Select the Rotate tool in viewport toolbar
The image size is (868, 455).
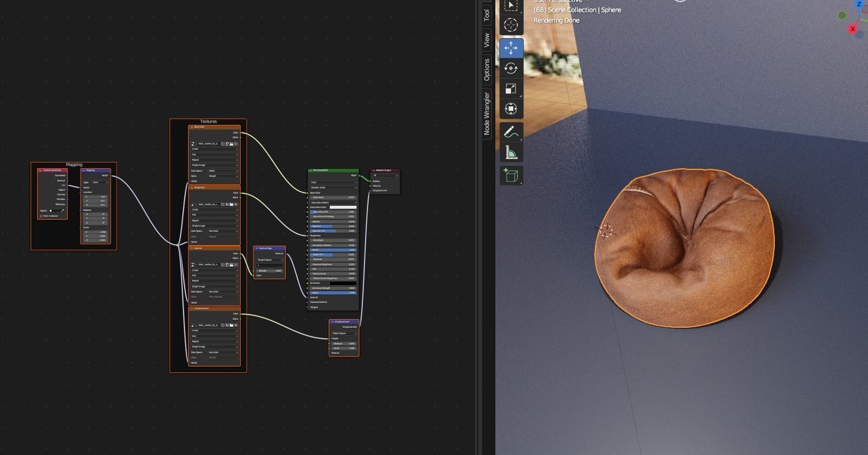coord(511,68)
